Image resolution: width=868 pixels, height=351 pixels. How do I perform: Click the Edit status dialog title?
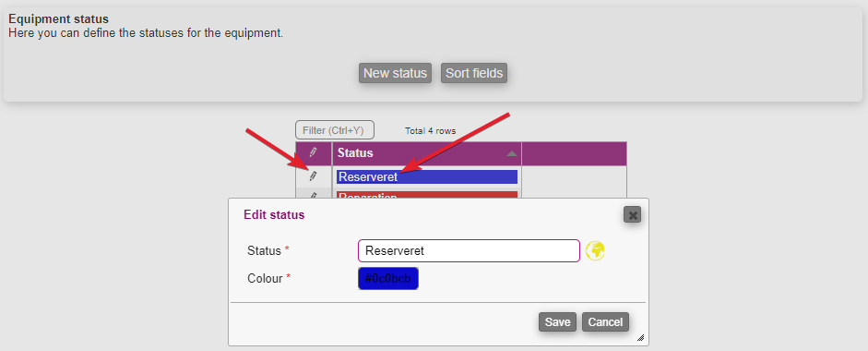[274, 215]
